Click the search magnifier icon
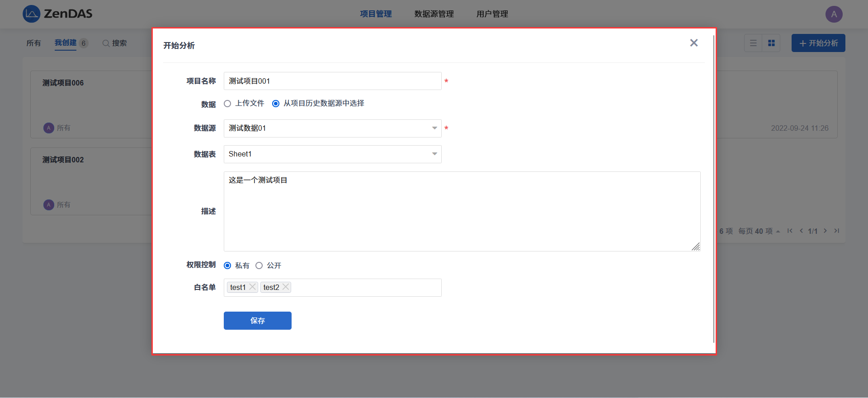The image size is (868, 398). (106, 43)
